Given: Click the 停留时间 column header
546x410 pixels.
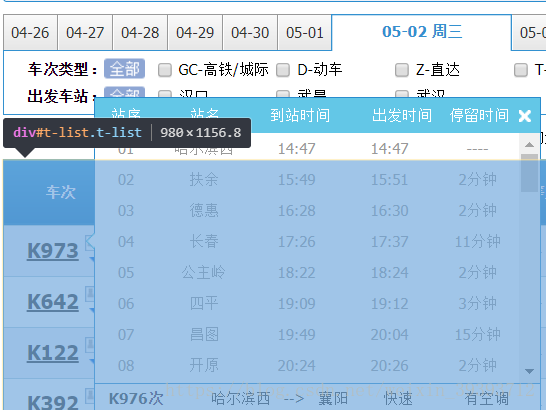Looking at the screenshot, I should coord(479,115).
